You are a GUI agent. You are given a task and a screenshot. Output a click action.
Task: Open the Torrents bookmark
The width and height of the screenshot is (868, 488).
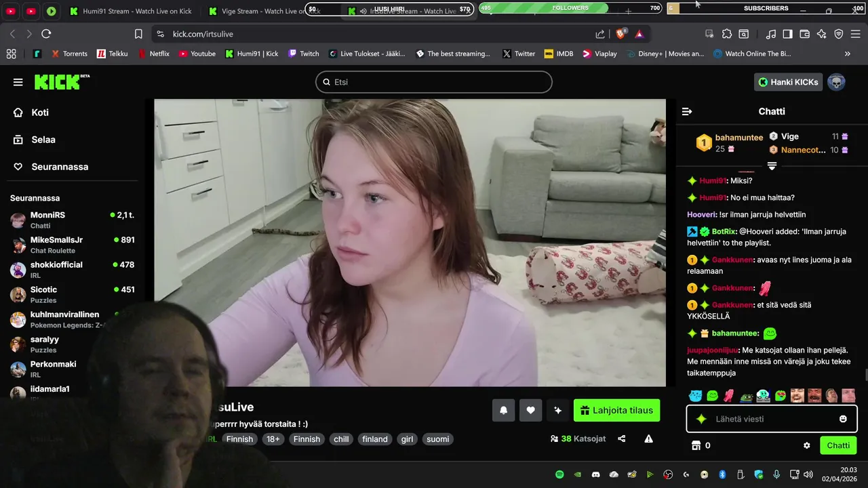[68, 54]
